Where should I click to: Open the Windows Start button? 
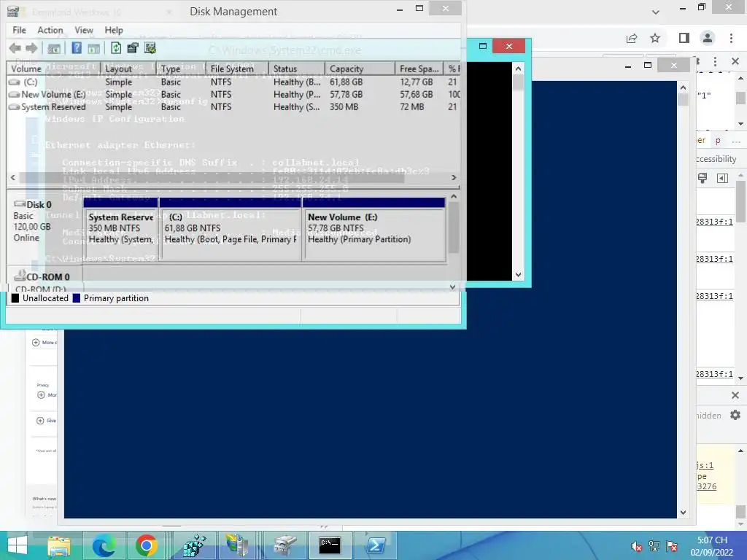(x=18, y=545)
